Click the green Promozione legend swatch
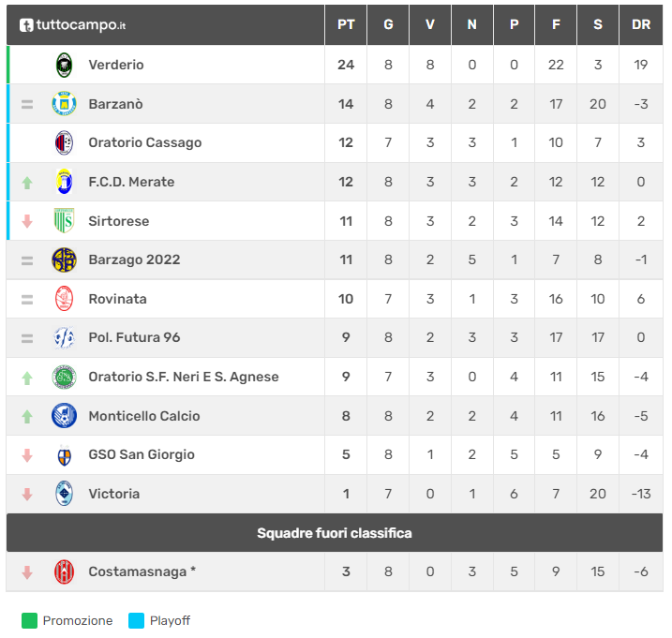Screen dimensions: 672x638 tap(29, 620)
